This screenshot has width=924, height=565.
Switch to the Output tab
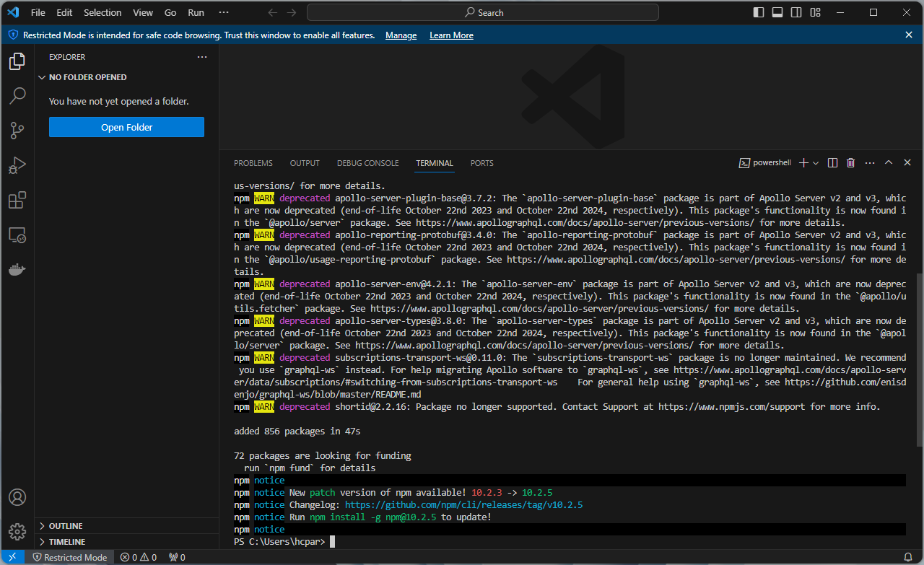[305, 163]
